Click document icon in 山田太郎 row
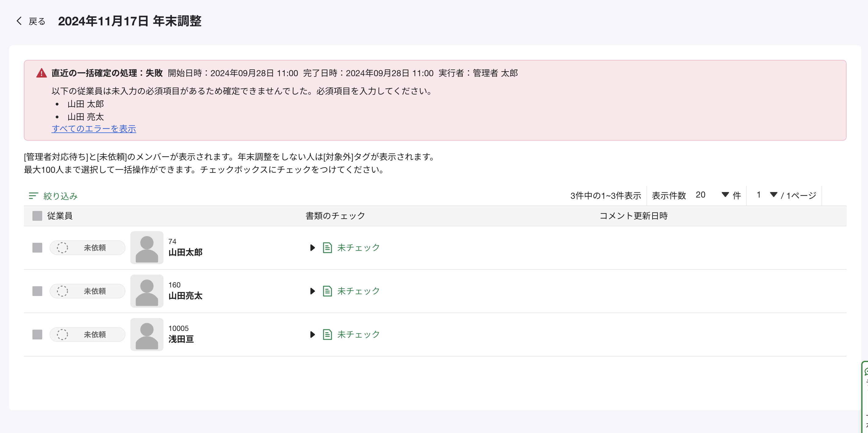 pos(327,247)
